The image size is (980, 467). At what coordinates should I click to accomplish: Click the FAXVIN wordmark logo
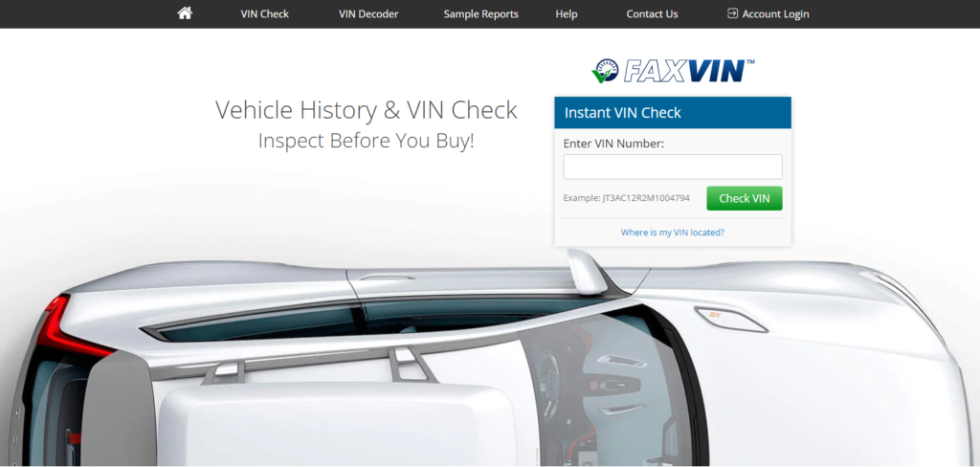[x=689, y=71]
